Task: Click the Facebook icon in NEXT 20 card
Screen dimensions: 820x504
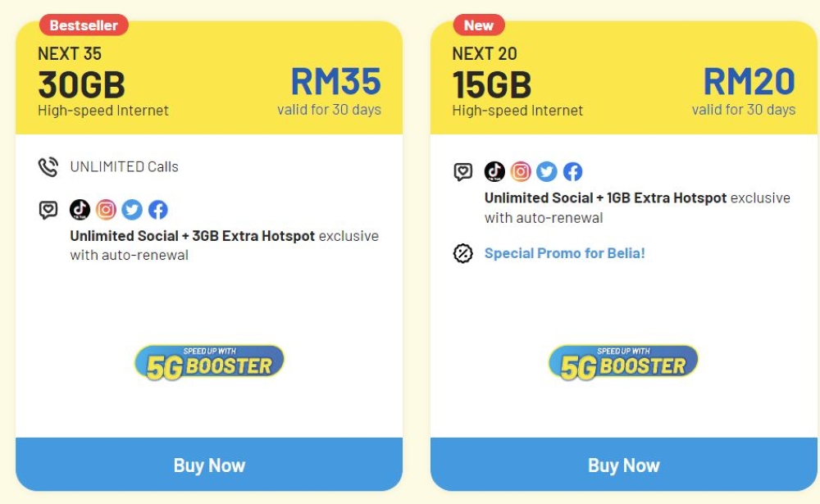Action: [572, 171]
